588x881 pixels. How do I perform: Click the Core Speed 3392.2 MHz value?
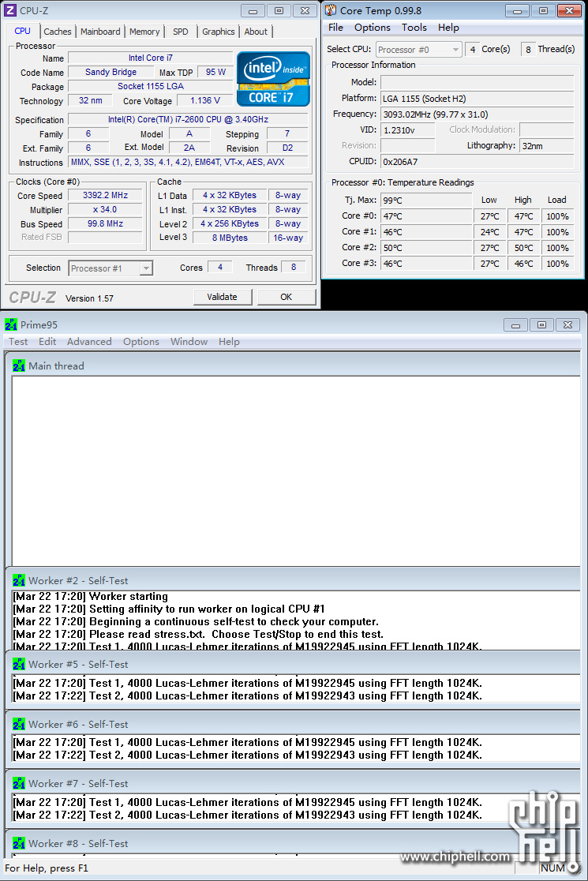tap(105, 196)
